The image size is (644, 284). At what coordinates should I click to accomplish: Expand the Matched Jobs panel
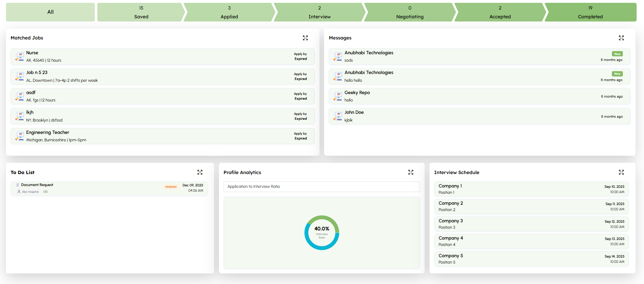tap(305, 38)
